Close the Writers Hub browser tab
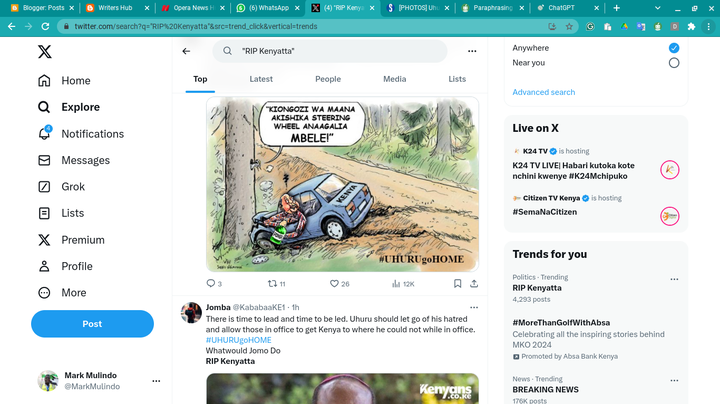 click(x=147, y=8)
